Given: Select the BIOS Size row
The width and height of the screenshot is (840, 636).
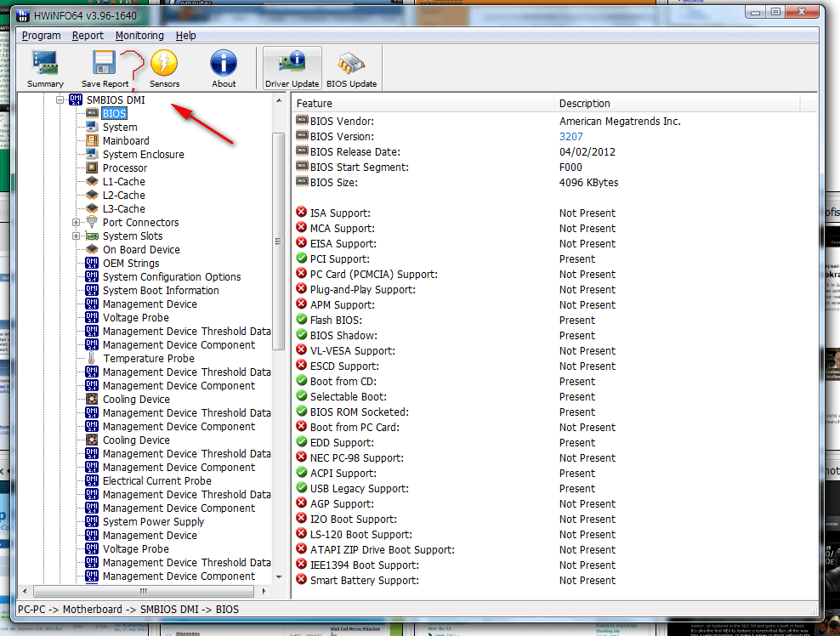Looking at the screenshot, I should 555,182.
